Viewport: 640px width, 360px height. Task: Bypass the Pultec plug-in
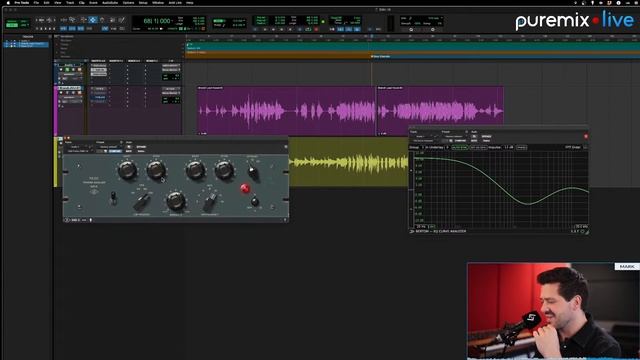pyautogui.click(x=141, y=147)
